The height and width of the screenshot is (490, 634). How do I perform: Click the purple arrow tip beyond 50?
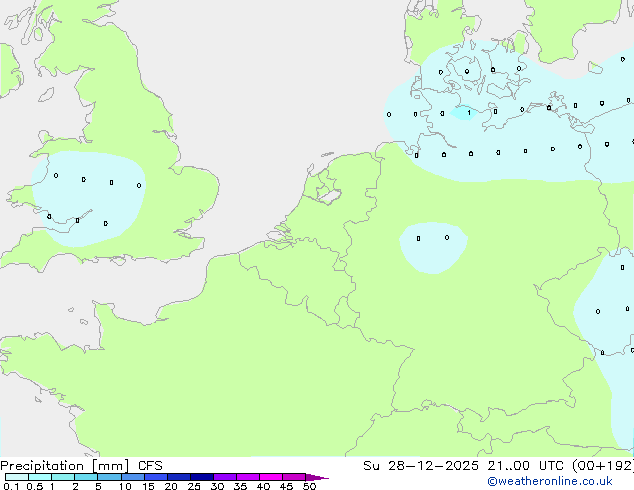coord(317,477)
